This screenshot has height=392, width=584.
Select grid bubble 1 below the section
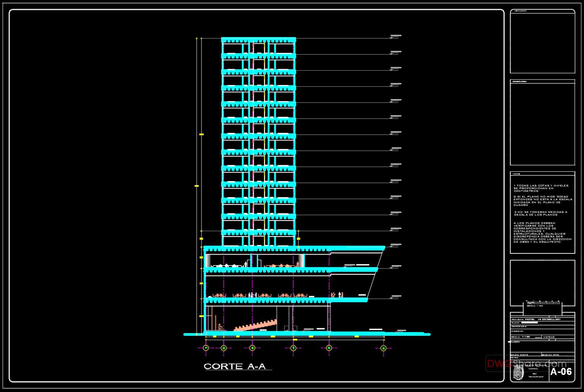pos(206,347)
